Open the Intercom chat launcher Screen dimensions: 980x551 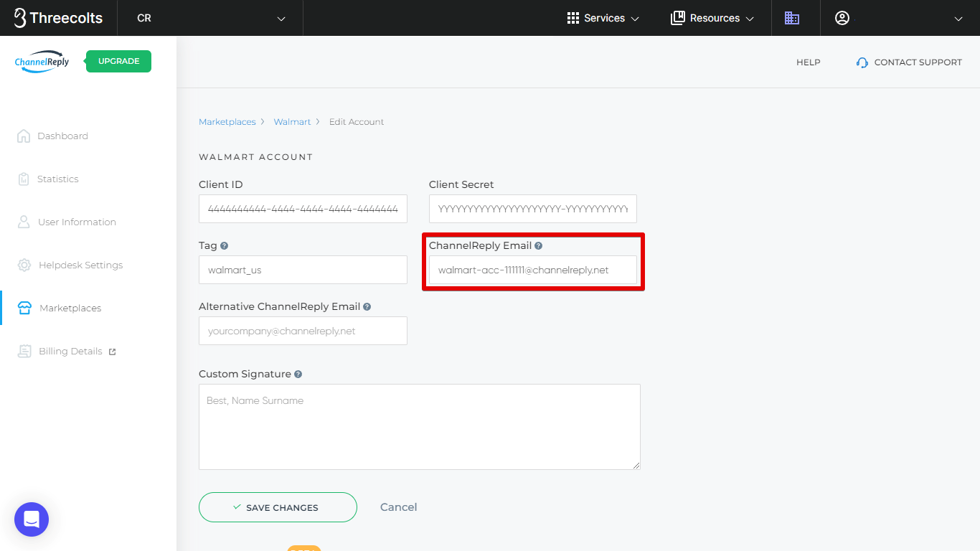point(32,519)
